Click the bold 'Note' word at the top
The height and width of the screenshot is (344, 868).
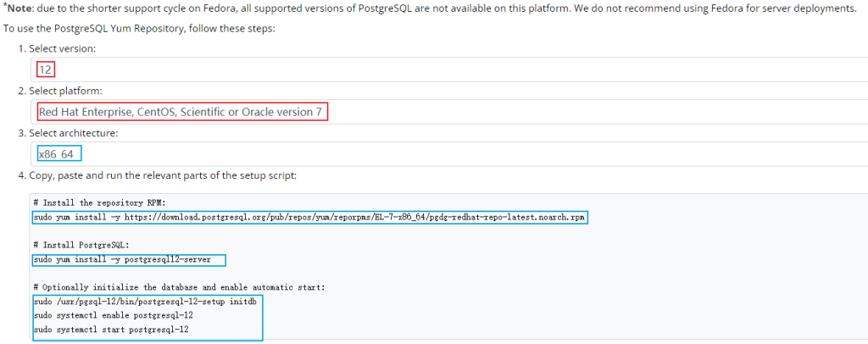coord(19,8)
